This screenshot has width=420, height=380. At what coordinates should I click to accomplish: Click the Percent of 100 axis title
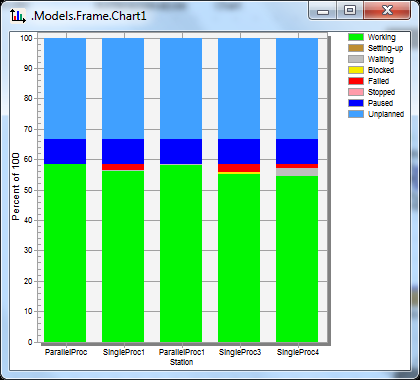pyautogui.click(x=16, y=186)
